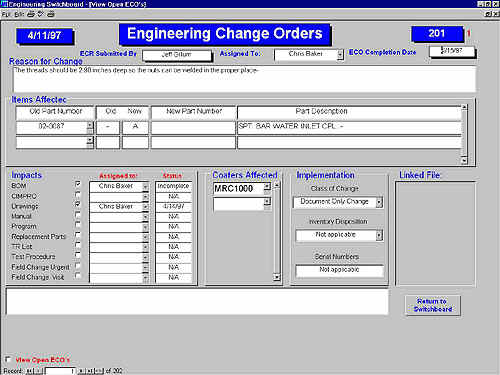
Task: Click the Return to Switchboard button
Action: click(x=433, y=305)
